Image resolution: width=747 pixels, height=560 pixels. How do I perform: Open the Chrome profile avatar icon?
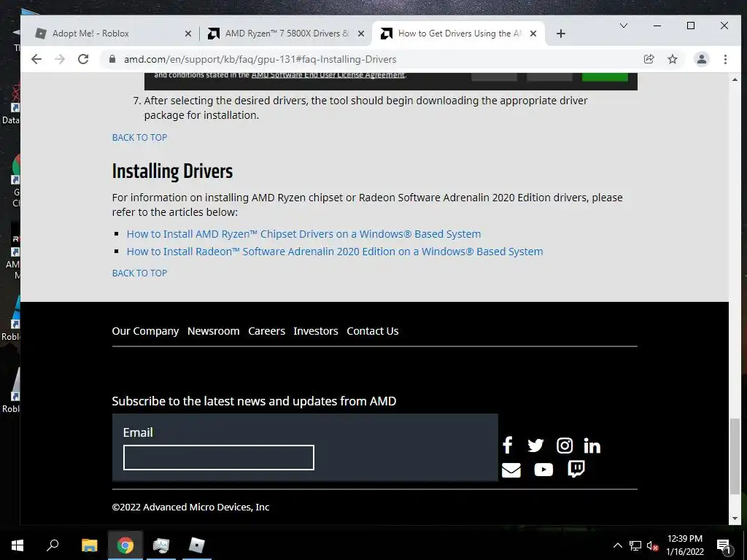701,59
